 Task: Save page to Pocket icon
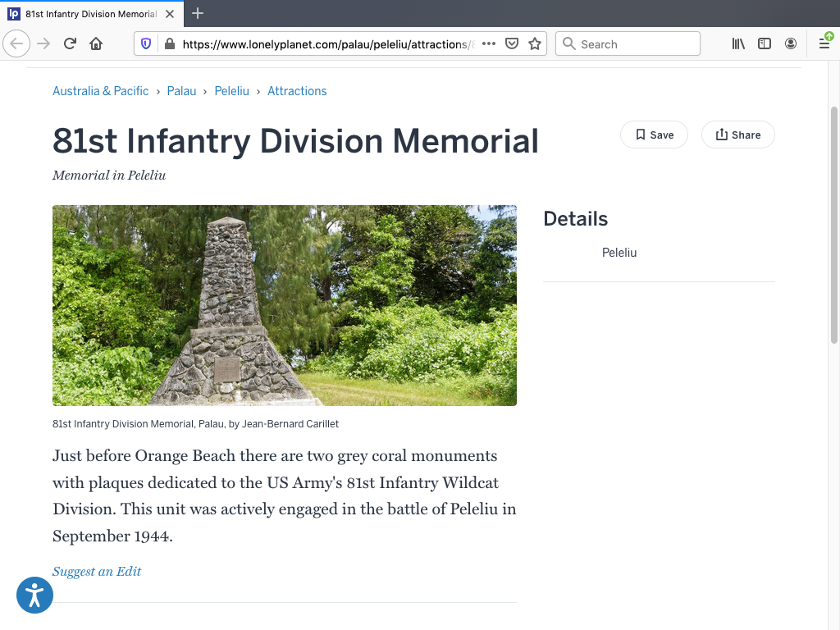pyautogui.click(x=512, y=44)
